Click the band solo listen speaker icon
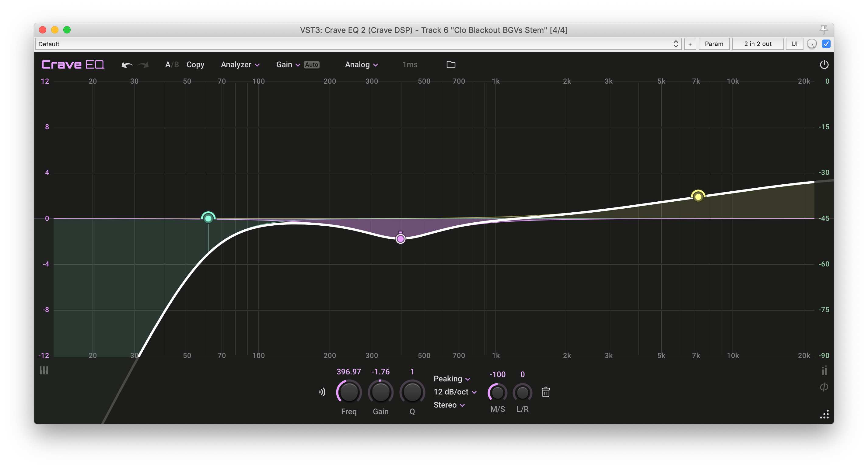The width and height of the screenshot is (868, 469). tap(322, 391)
